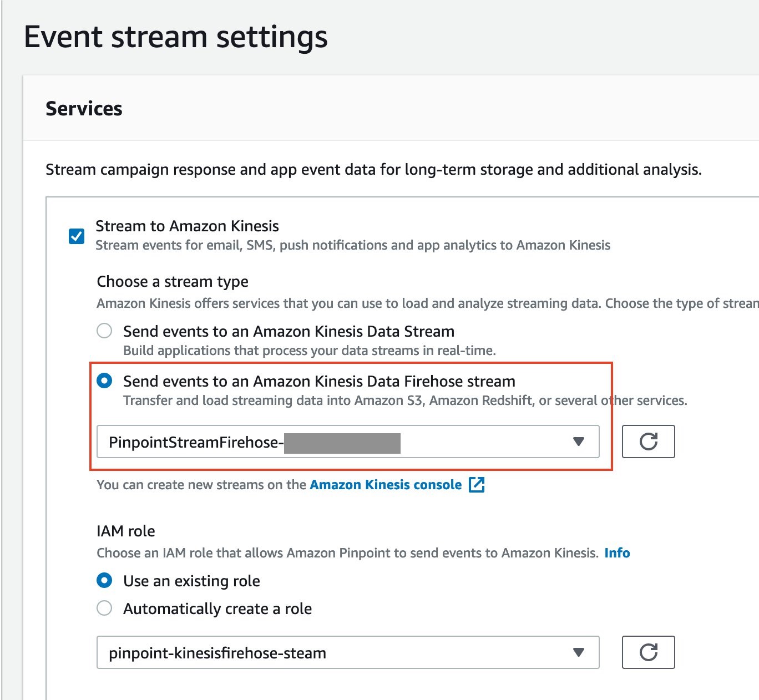Open the PinpointStreamFirehose stream dropdown
The height and width of the screenshot is (700, 759).
pyautogui.click(x=348, y=442)
